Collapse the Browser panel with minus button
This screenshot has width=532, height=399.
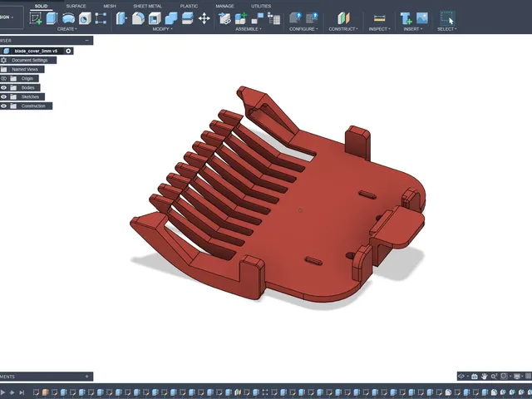point(86,41)
